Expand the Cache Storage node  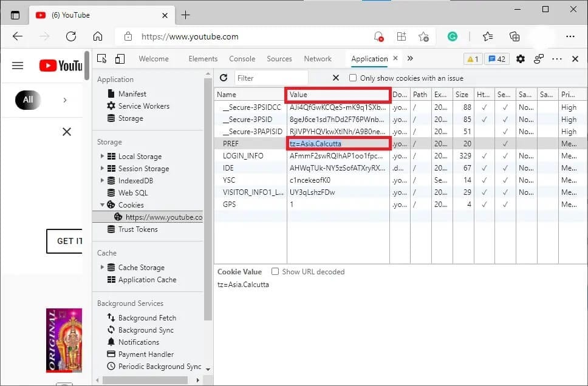[102, 267]
